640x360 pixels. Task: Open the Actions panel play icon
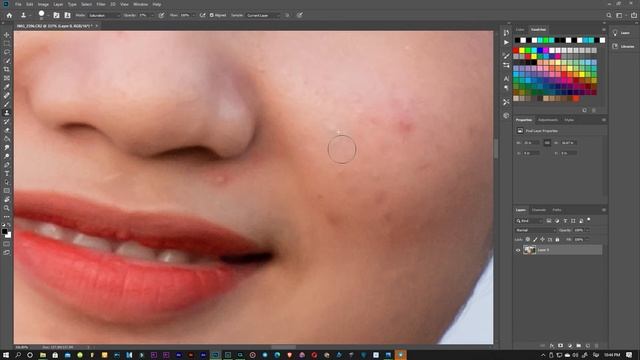point(506,42)
